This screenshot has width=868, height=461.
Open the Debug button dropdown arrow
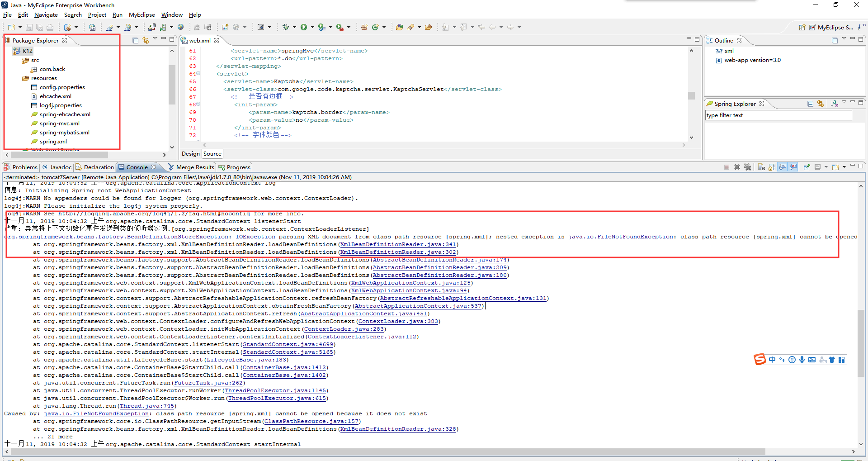coord(294,28)
